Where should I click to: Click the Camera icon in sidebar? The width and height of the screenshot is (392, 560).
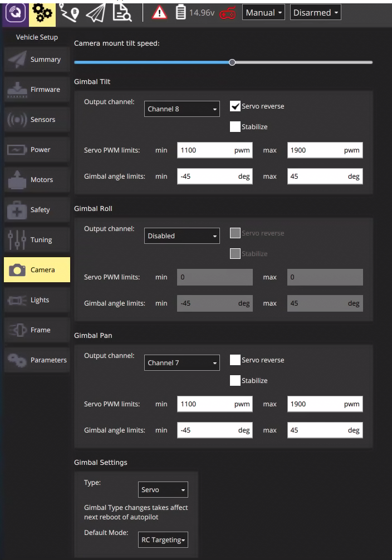[17, 270]
